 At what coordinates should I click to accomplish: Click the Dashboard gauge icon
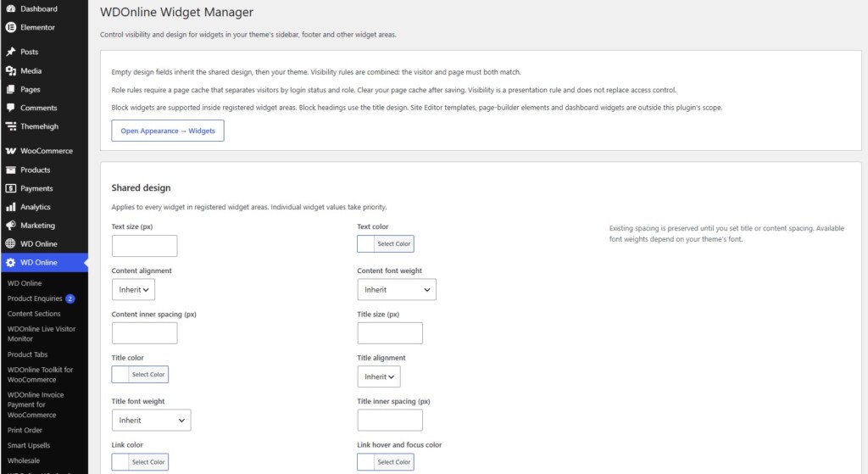[x=10, y=8]
